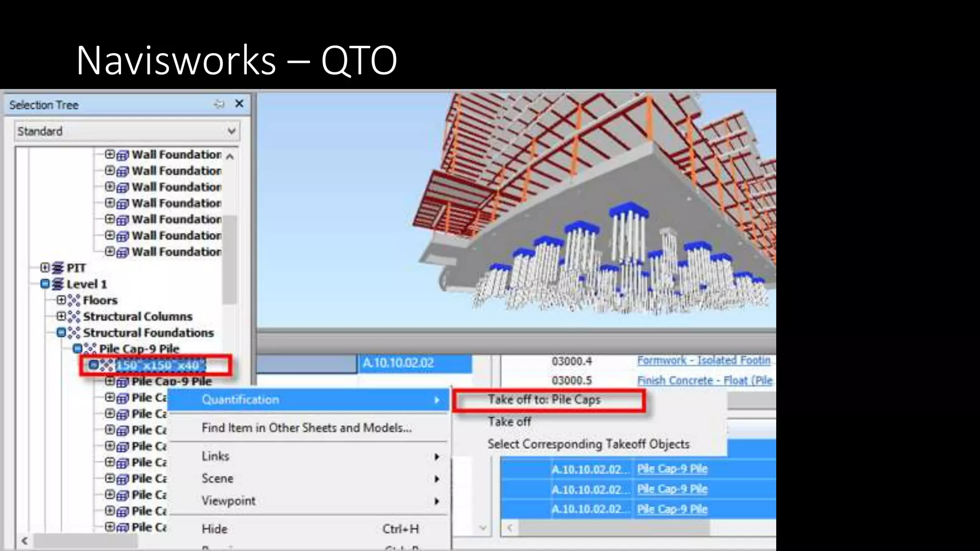Open the first Pile Cap-9 Pile takeoff link

click(x=672, y=469)
